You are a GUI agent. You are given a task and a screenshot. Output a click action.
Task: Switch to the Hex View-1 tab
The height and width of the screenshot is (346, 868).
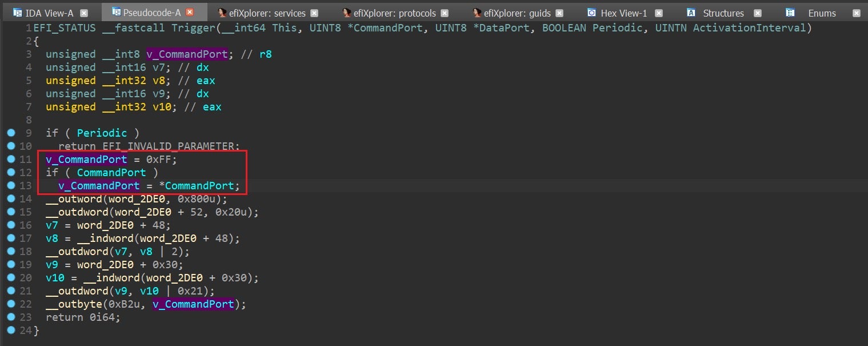pos(623,13)
